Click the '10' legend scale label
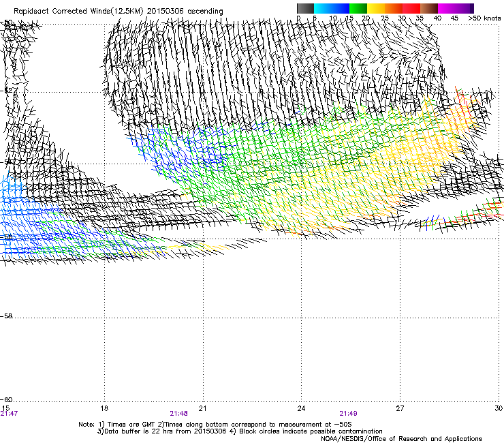This screenshot has height=443, width=504. (x=333, y=18)
